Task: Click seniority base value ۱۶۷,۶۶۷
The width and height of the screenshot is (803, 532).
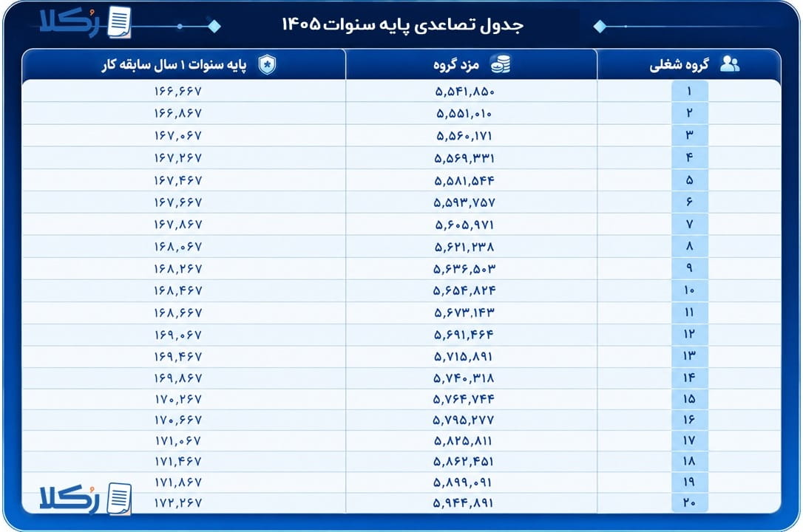Action: pyautogui.click(x=178, y=202)
